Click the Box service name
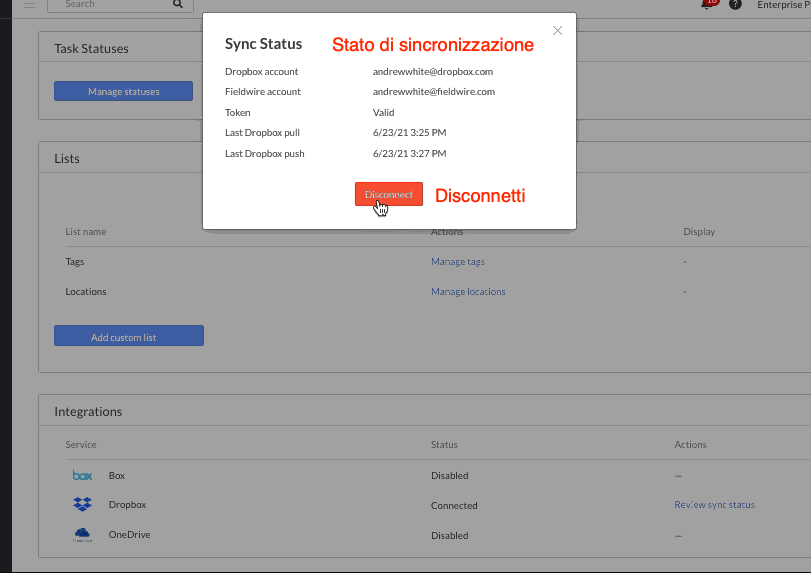The image size is (811, 573). click(x=117, y=475)
